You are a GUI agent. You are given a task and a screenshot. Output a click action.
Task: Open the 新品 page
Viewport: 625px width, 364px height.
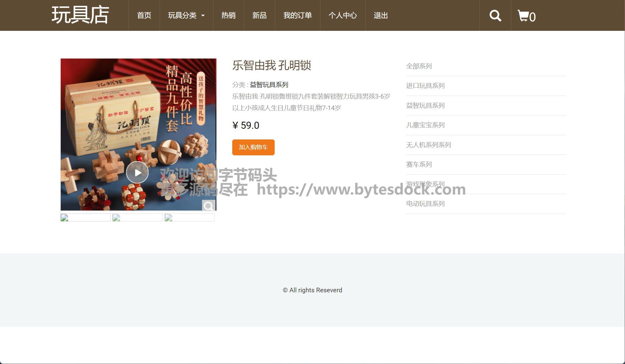259,16
